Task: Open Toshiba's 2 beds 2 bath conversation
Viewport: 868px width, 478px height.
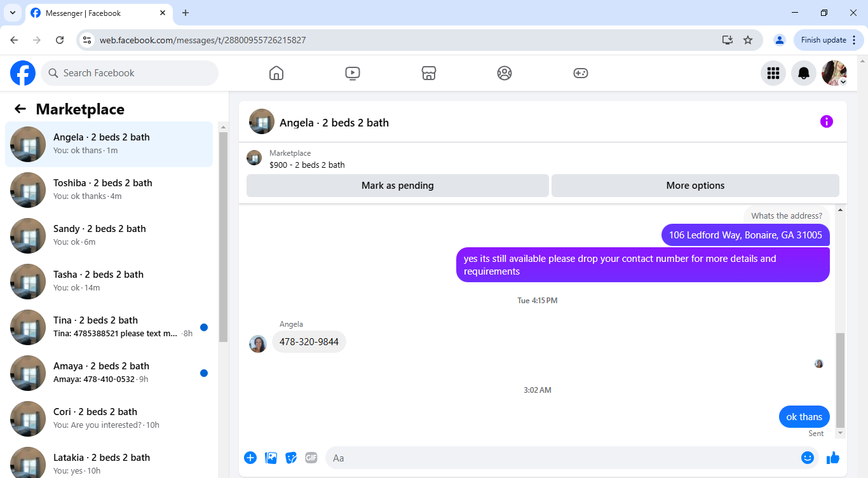Action: [x=109, y=190]
